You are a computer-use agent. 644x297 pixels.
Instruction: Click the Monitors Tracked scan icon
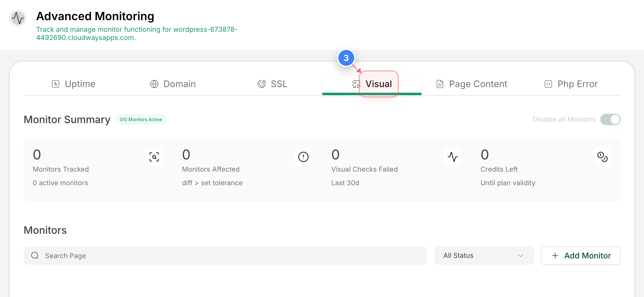[x=154, y=157]
